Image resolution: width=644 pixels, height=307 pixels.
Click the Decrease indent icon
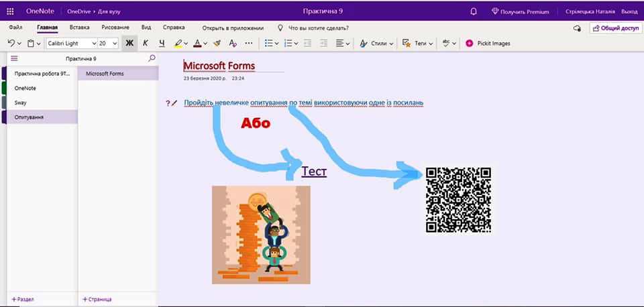coord(307,43)
